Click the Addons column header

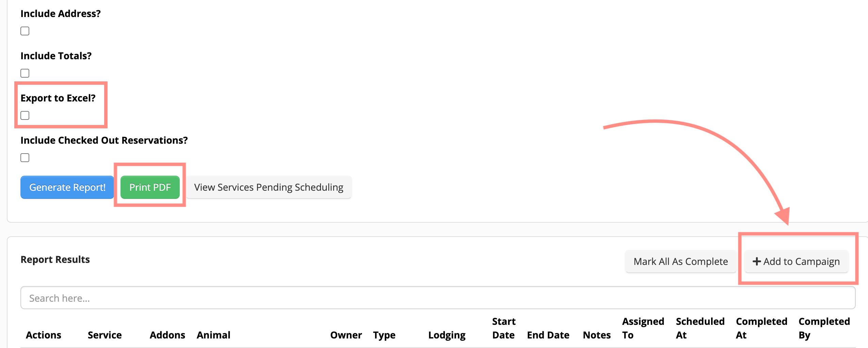(167, 335)
